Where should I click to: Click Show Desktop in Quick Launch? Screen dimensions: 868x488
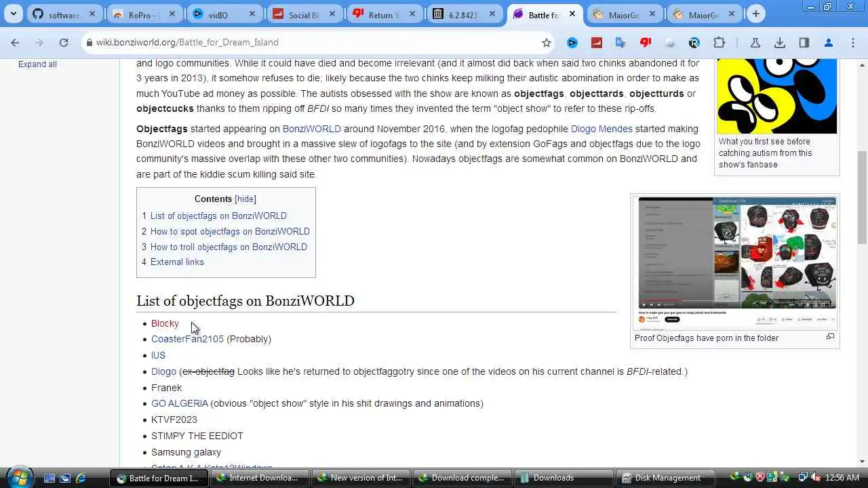pos(50,478)
